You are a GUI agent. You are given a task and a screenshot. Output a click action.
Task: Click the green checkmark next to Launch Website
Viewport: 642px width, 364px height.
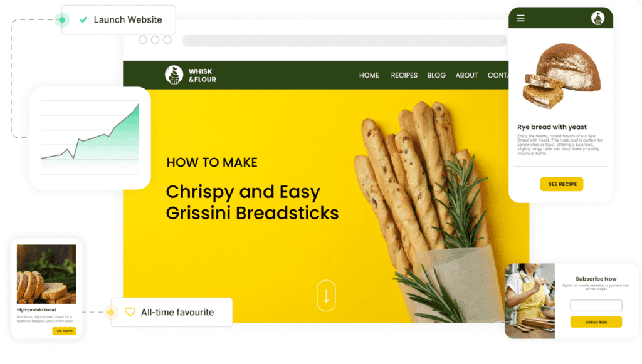(83, 19)
